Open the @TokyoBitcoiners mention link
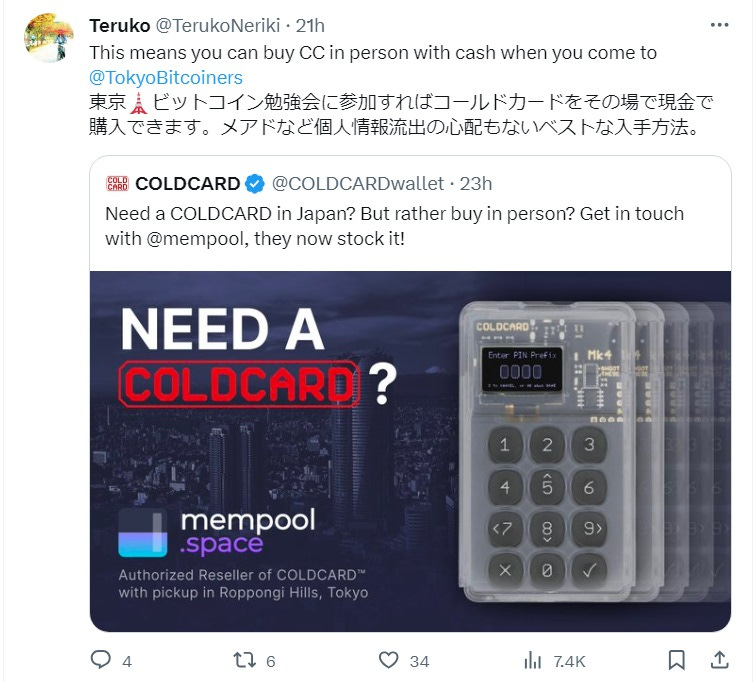 pos(166,78)
